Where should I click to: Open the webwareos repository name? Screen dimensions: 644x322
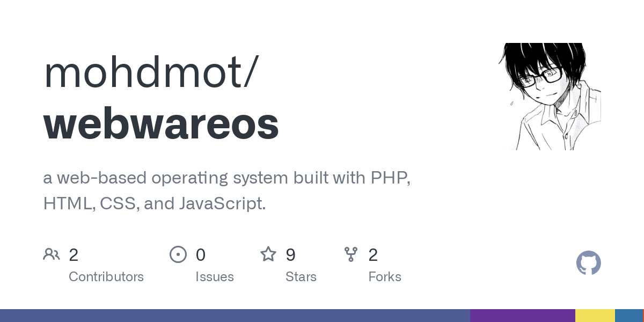[161, 122]
